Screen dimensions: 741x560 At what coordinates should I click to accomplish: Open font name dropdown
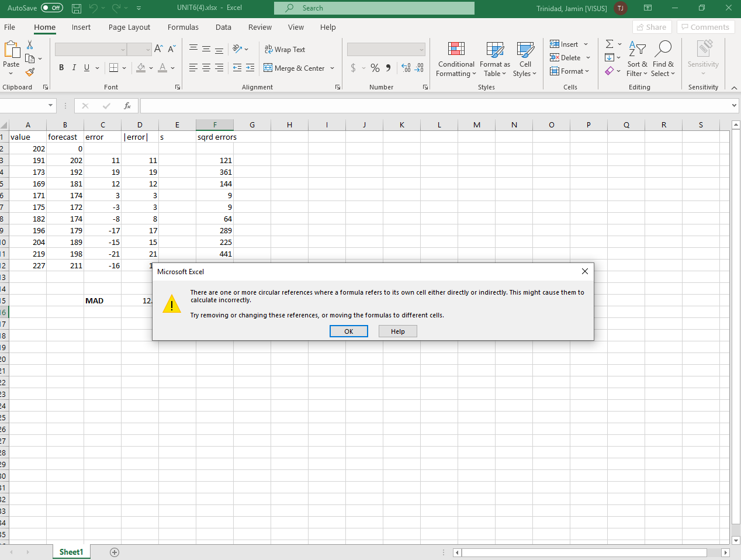tap(123, 50)
